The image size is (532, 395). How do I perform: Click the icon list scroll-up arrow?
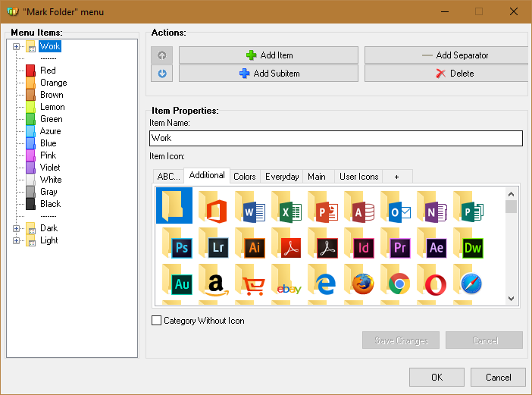coord(511,194)
